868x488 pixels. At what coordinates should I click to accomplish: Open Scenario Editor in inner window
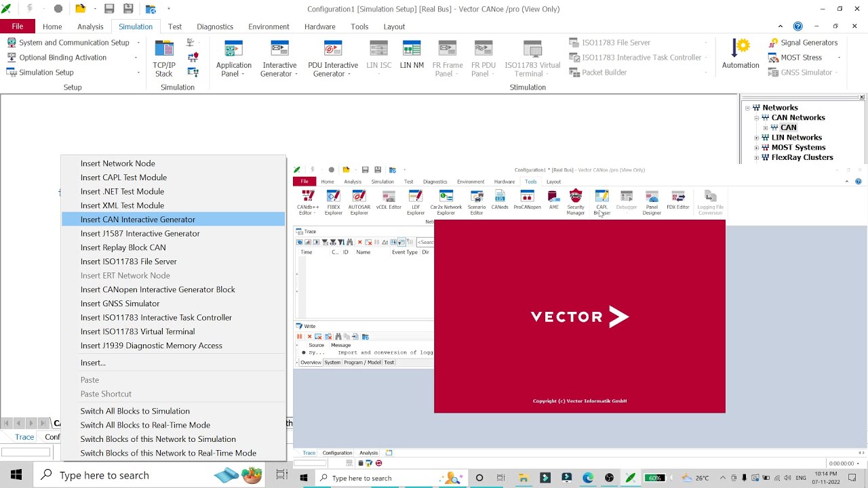click(477, 203)
